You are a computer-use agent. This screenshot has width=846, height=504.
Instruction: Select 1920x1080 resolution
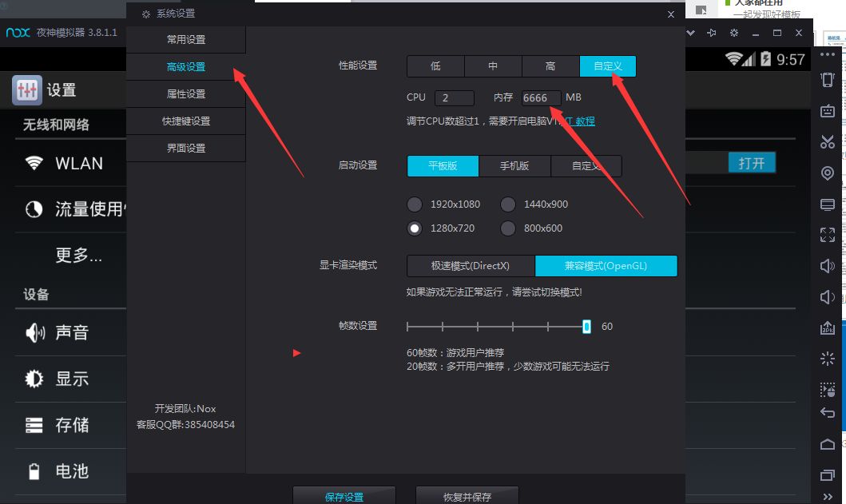click(x=415, y=204)
